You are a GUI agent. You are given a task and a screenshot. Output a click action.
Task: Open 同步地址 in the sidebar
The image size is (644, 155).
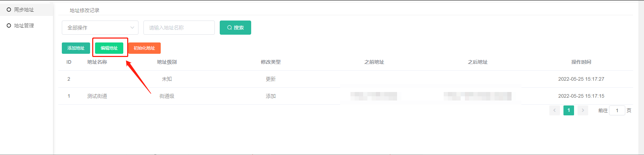[24, 10]
